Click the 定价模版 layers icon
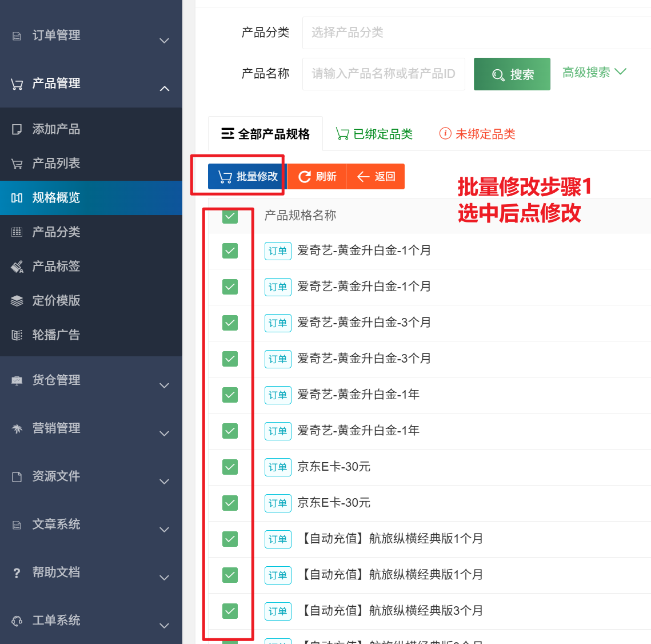This screenshot has width=651, height=644. (17, 301)
